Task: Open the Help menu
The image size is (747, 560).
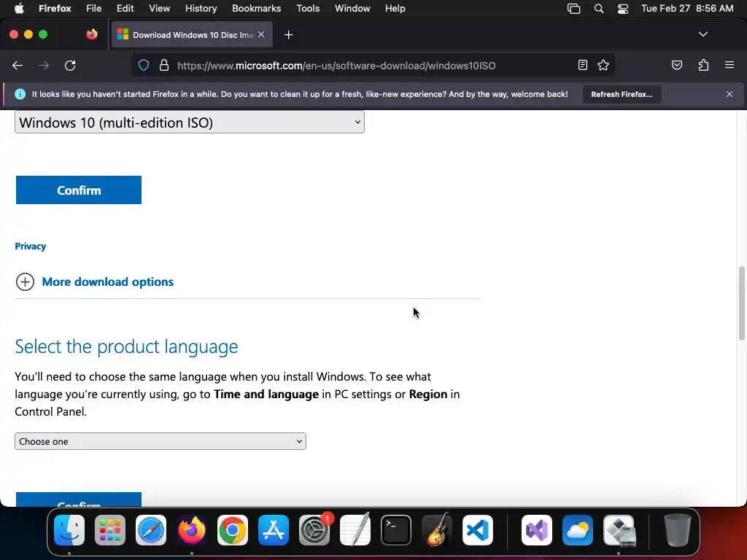Action: click(395, 9)
